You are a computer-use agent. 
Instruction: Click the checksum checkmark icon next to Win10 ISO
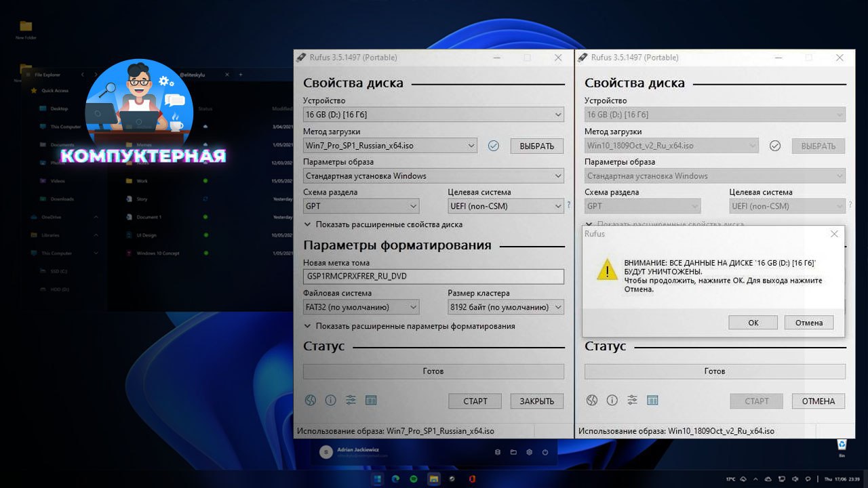775,145
